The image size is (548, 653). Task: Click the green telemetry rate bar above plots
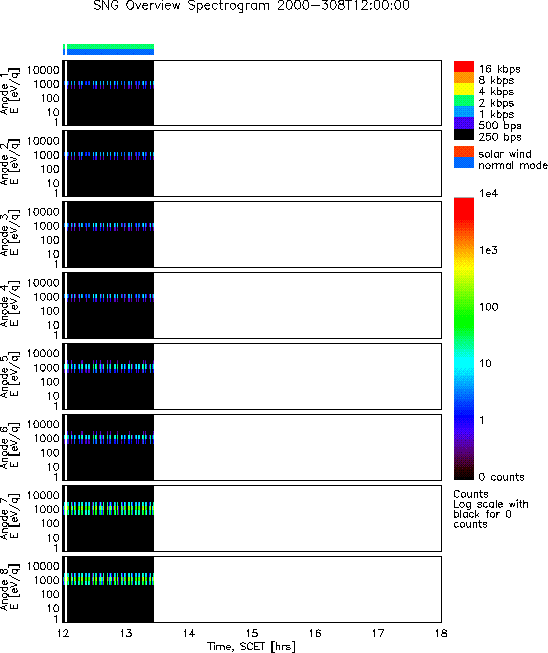coord(110,47)
